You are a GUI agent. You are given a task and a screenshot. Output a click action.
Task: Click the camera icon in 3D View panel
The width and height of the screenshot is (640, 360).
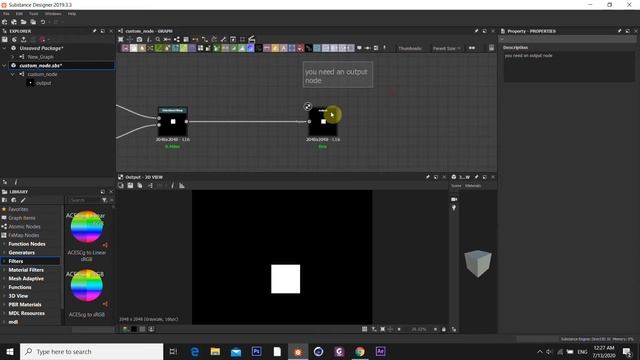[x=454, y=199]
